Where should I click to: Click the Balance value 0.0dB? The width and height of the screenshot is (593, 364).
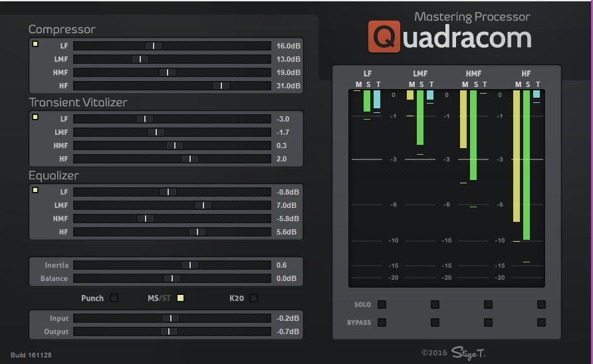point(287,278)
